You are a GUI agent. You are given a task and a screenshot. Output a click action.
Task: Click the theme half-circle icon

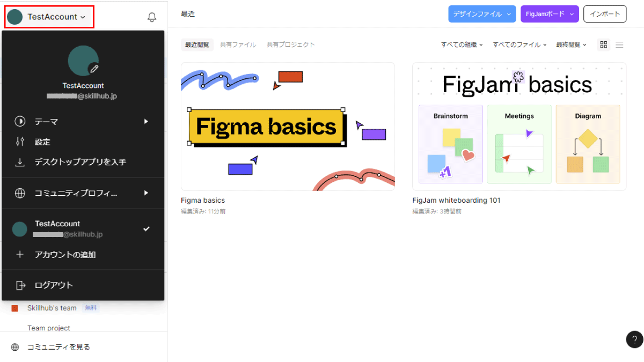point(20,122)
